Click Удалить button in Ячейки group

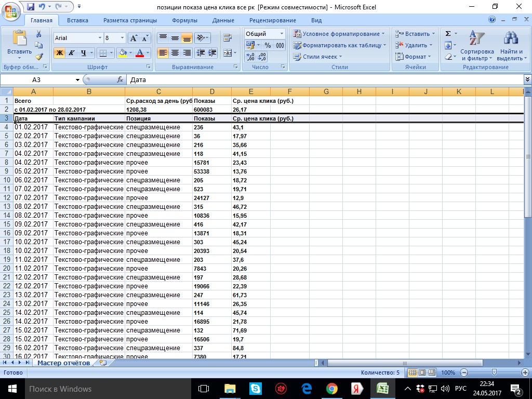coord(414,45)
